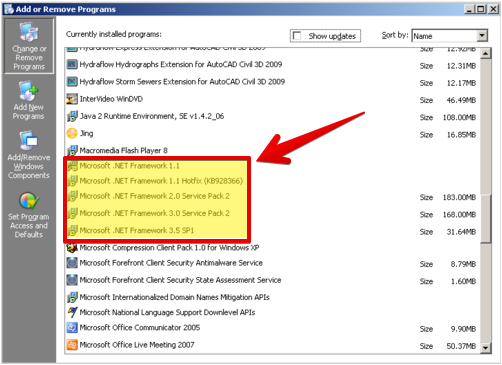Image resolution: width=502 pixels, height=365 pixels.
Task: Click the 9.90MB size value
Action: coord(463,329)
